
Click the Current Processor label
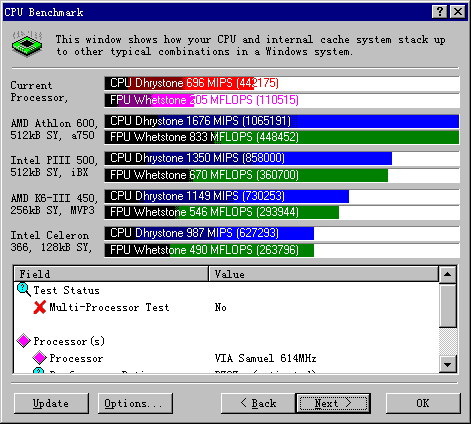[x=39, y=91]
